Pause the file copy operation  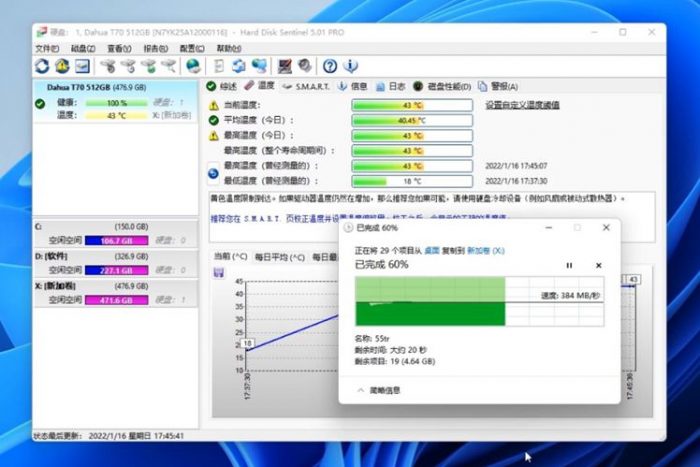click(570, 265)
